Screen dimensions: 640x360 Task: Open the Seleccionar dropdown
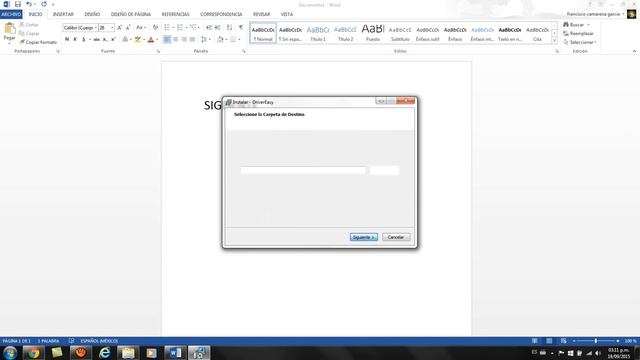click(x=580, y=42)
